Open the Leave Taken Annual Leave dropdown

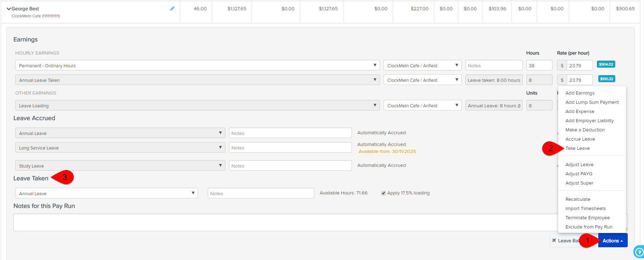[106, 193]
